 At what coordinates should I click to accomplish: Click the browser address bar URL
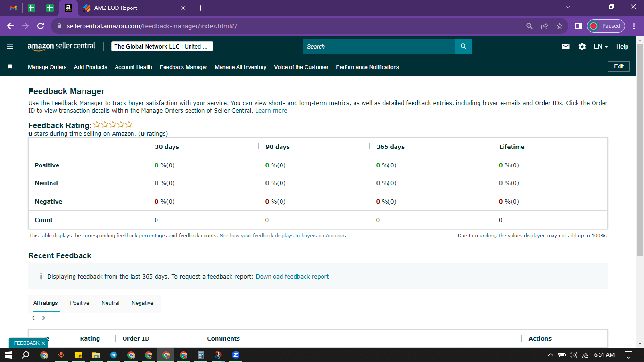(x=152, y=26)
